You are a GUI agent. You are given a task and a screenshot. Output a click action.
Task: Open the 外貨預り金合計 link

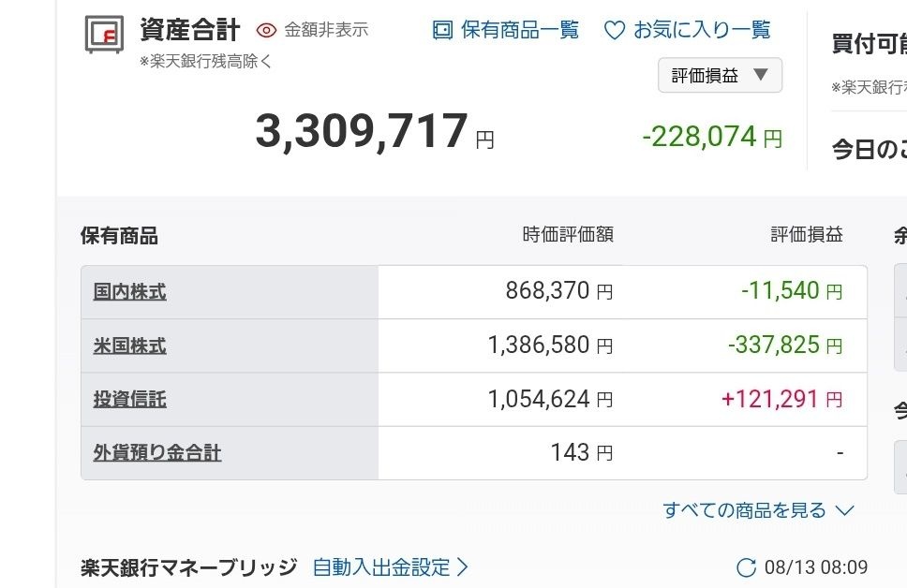pyautogui.click(x=156, y=453)
